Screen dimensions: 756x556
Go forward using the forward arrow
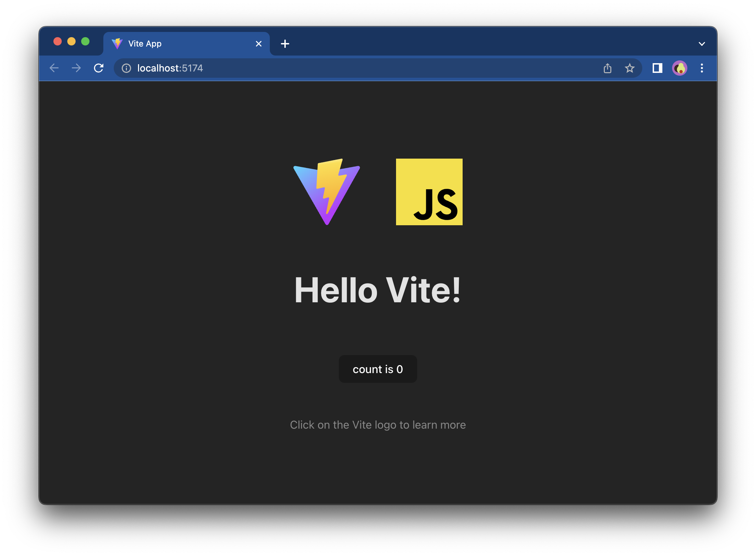[x=76, y=68]
